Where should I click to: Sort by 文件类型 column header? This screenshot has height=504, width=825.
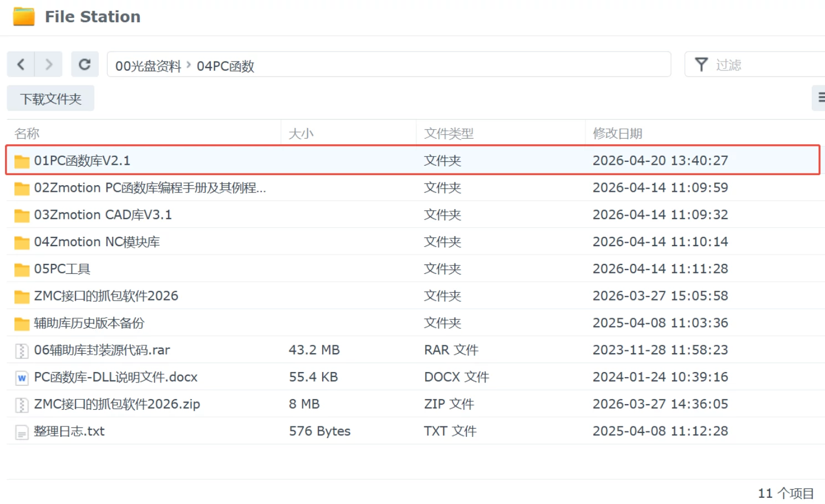(449, 134)
